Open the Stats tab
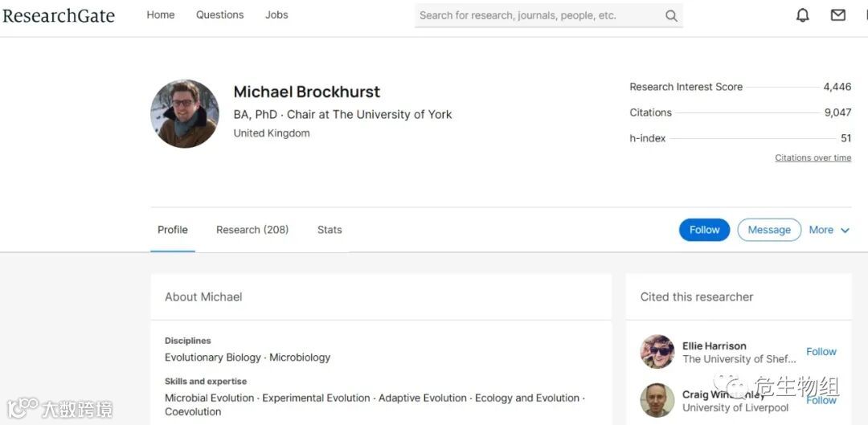The height and width of the screenshot is (425, 868). pyautogui.click(x=330, y=230)
